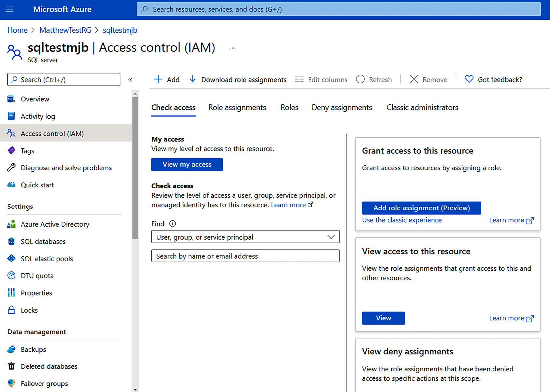Screen dimensions: 550x392
Task: Open MatthewTestRG breadcrumb
Action: pos(65,30)
